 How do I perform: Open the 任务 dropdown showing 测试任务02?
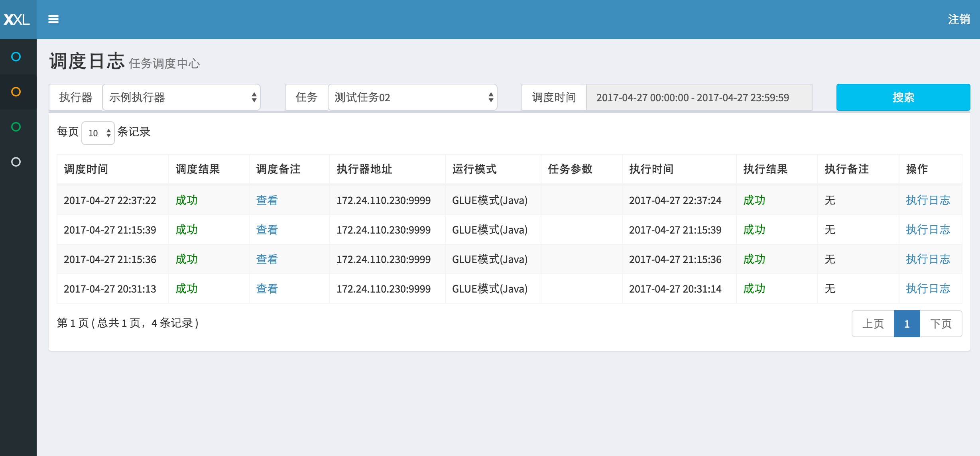[x=412, y=97]
